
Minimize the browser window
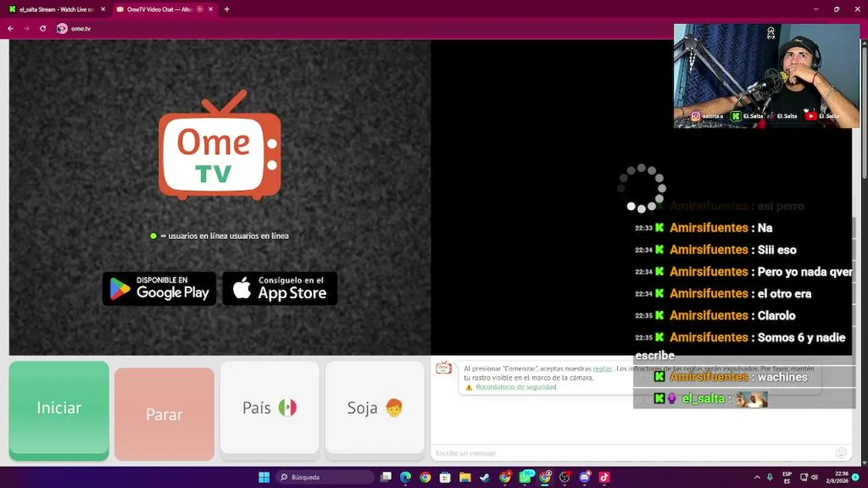tap(817, 9)
